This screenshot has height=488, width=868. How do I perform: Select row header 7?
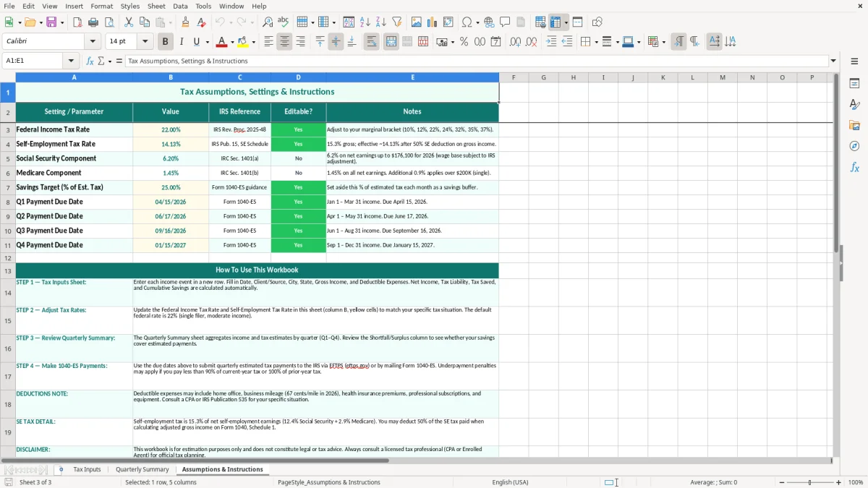(8, 187)
